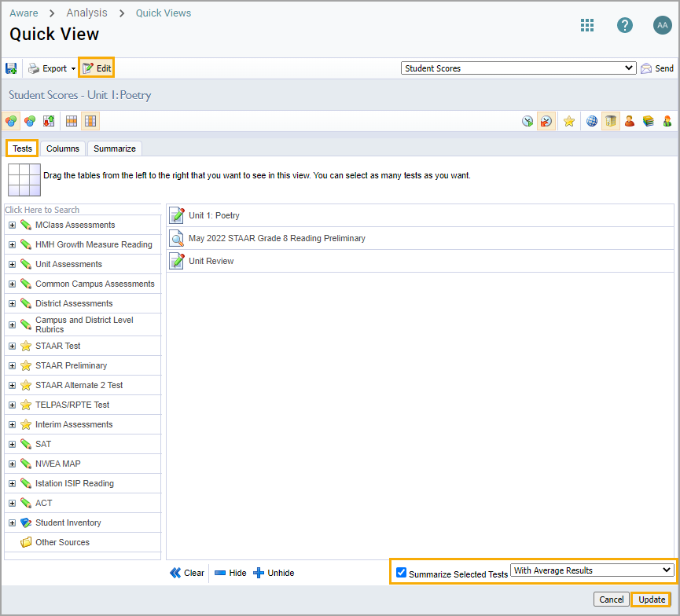Select May 2022 STAAR Grade 8 Reading Preliminary
The width and height of the screenshot is (680, 616).
point(420,238)
